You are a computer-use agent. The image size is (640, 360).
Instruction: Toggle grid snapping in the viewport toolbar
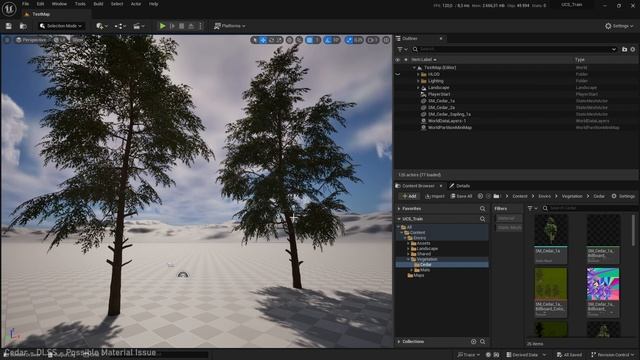pos(309,40)
